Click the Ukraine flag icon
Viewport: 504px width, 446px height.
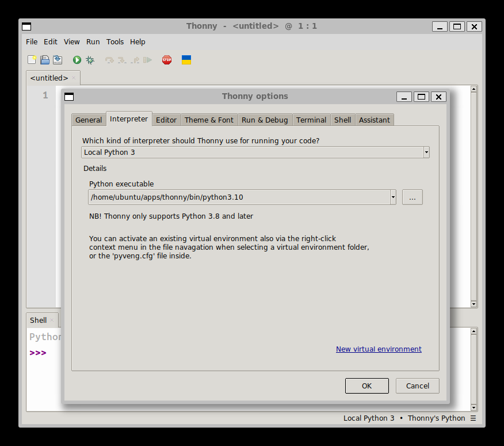tap(186, 60)
